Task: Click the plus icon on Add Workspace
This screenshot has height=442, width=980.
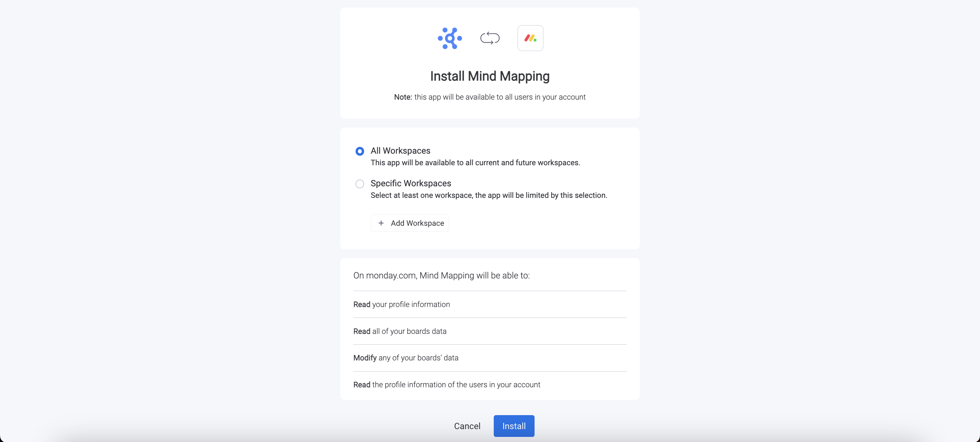Action: [x=381, y=223]
